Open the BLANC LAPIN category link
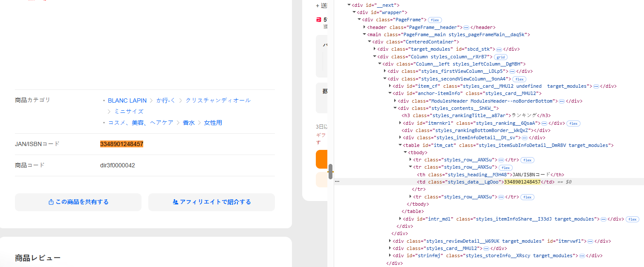Screen dimensions: 644x267 (x=126, y=100)
